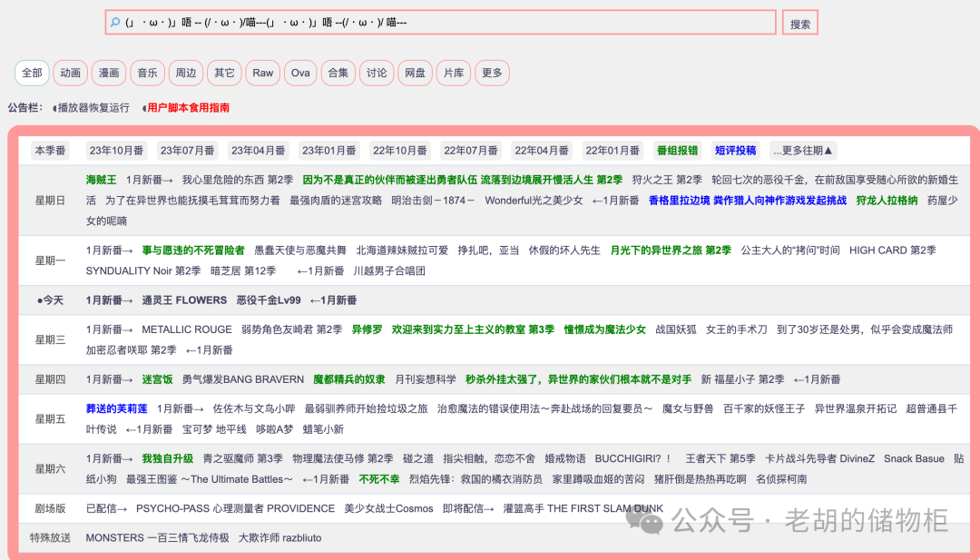Expand …更多往期▲ older seasons
The width and height of the screenshot is (980, 560).
(803, 151)
